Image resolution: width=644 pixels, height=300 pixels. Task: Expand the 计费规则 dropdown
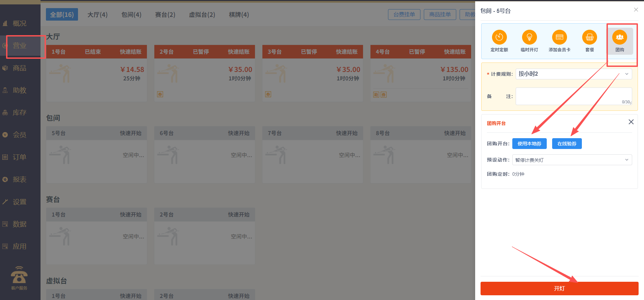coord(573,74)
